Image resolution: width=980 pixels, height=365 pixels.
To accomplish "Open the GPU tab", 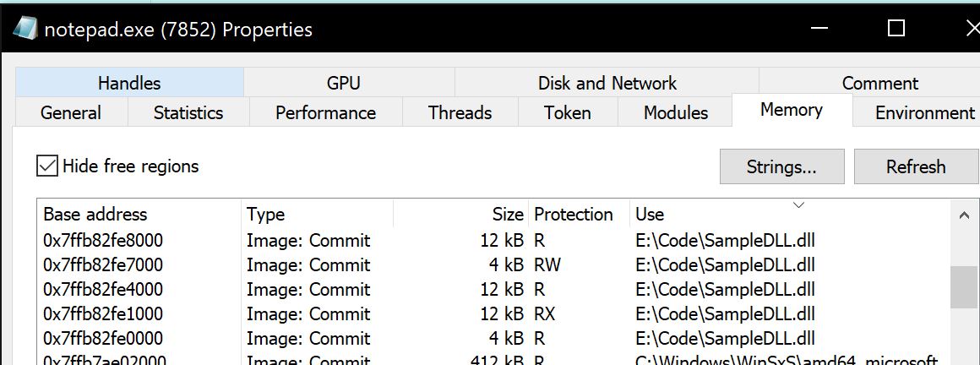I will pos(343,83).
